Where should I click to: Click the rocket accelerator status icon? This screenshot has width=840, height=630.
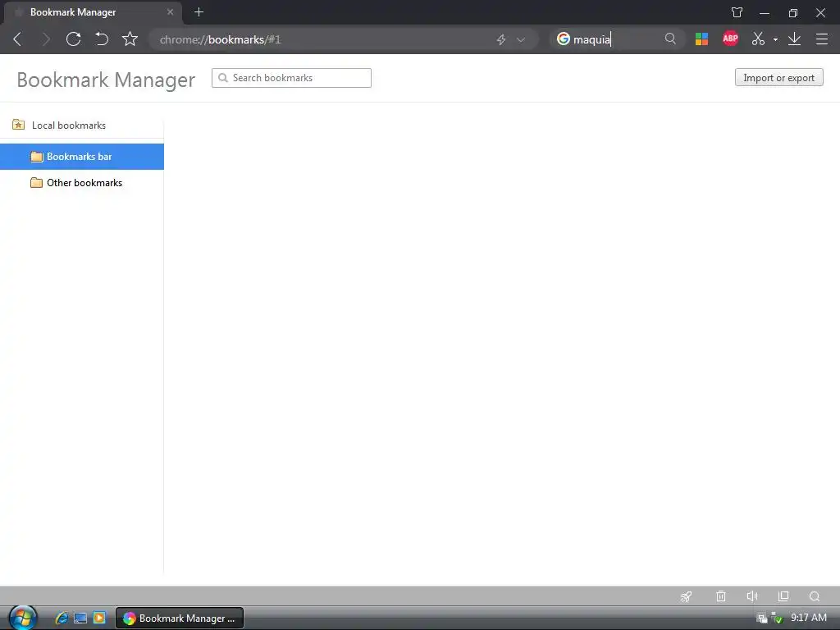(x=687, y=596)
